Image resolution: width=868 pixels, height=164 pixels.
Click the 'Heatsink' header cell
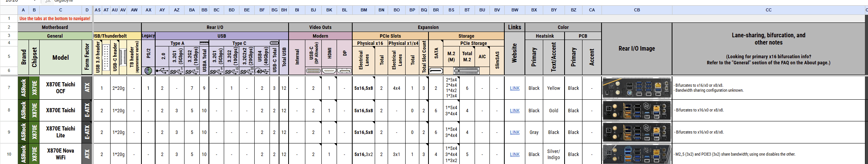[x=545, y=36]
